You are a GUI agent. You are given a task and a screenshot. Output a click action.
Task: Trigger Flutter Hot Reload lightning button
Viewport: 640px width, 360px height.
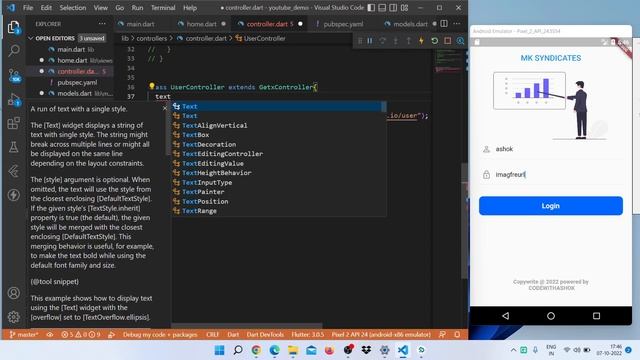421,41
